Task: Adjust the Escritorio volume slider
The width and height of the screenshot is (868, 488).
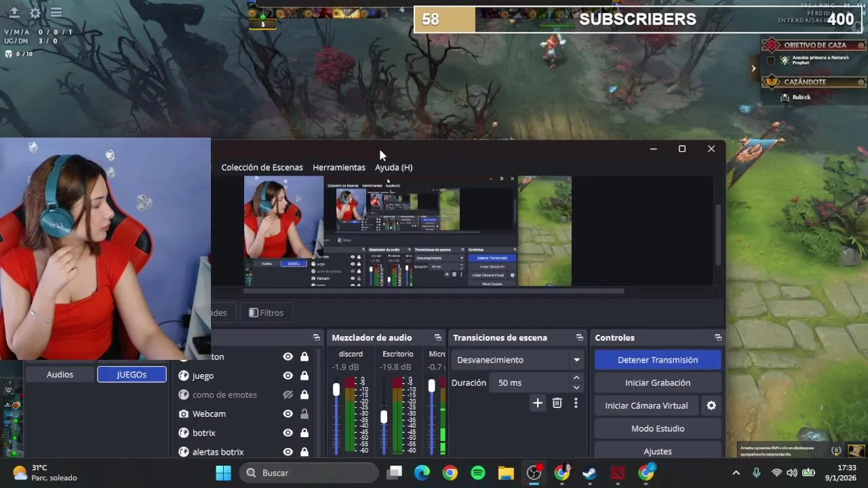Action: tap(384, 417)
